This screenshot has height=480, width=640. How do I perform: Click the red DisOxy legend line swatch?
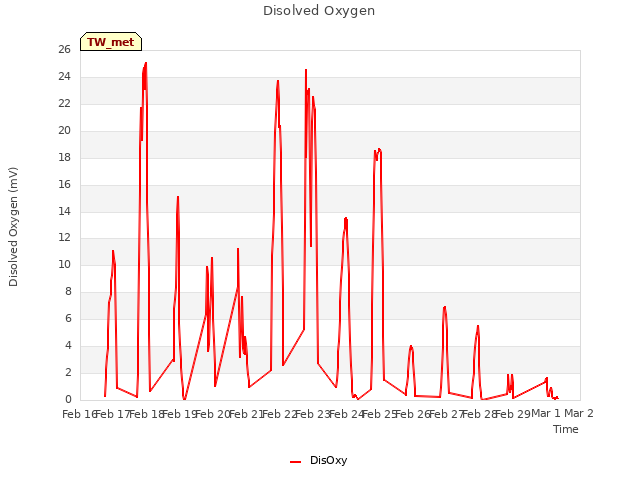point(296,462)
